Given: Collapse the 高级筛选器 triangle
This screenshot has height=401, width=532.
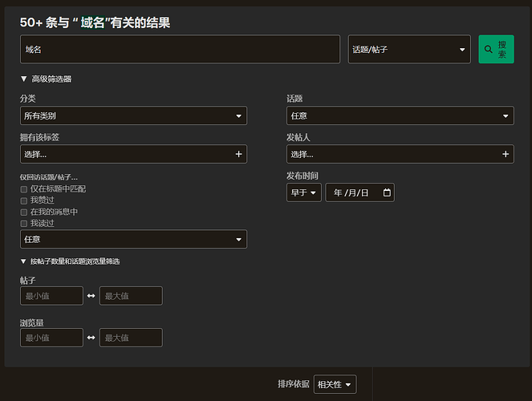Looking at the screenshot, I should coord(23,79).
